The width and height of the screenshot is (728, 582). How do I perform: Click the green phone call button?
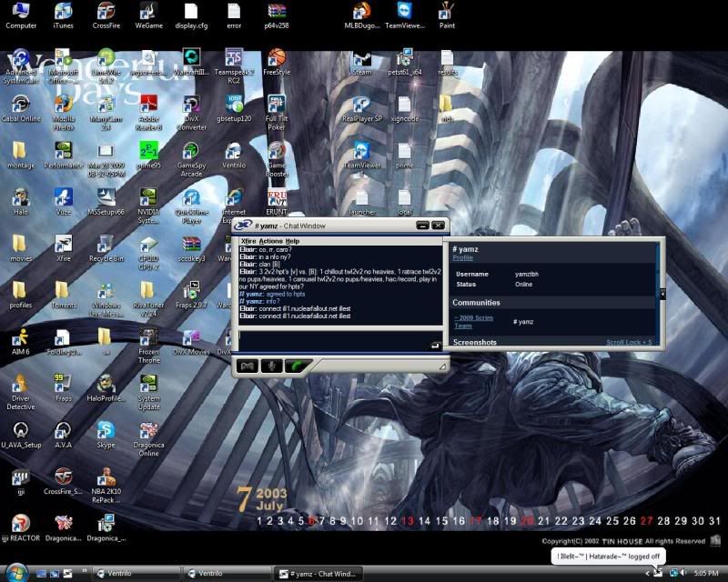pos(296,366)
